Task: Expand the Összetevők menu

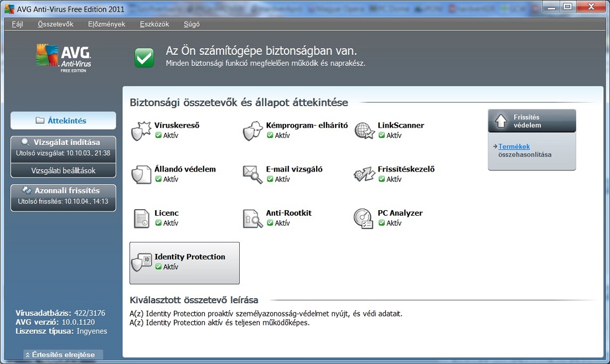Action: coord(55,24)
